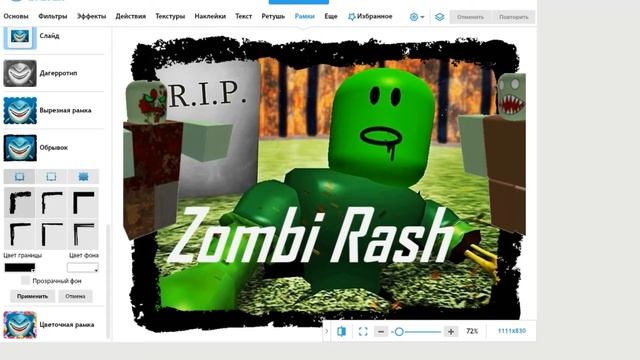Click the Отмена button

75,296
